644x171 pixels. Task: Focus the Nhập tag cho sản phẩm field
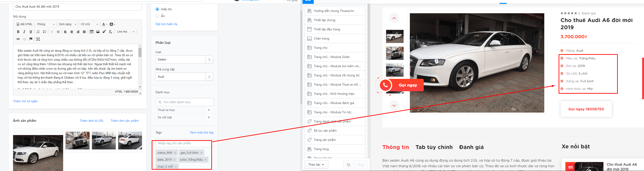(x=184, y=143)
